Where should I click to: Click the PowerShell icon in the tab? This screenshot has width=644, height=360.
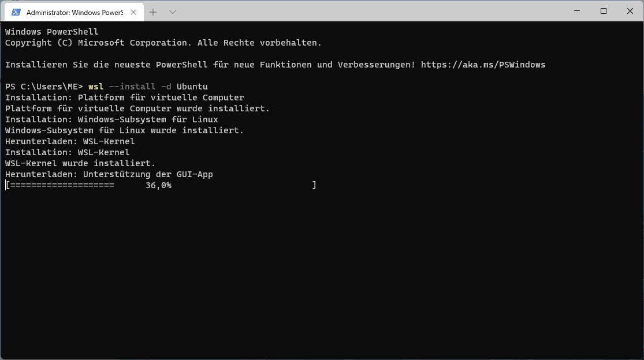(16, 12)
